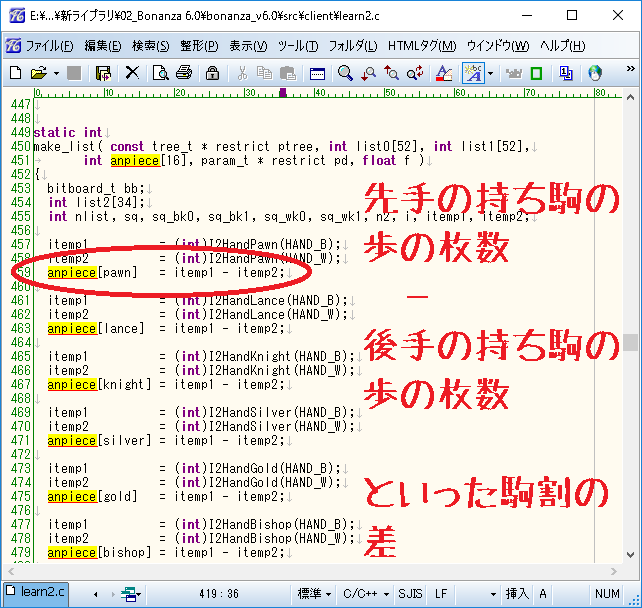Open the ヘルプ(H) menu
This screenshot has height=608, width=642.
pyautogui.click(x=563, y=46)
